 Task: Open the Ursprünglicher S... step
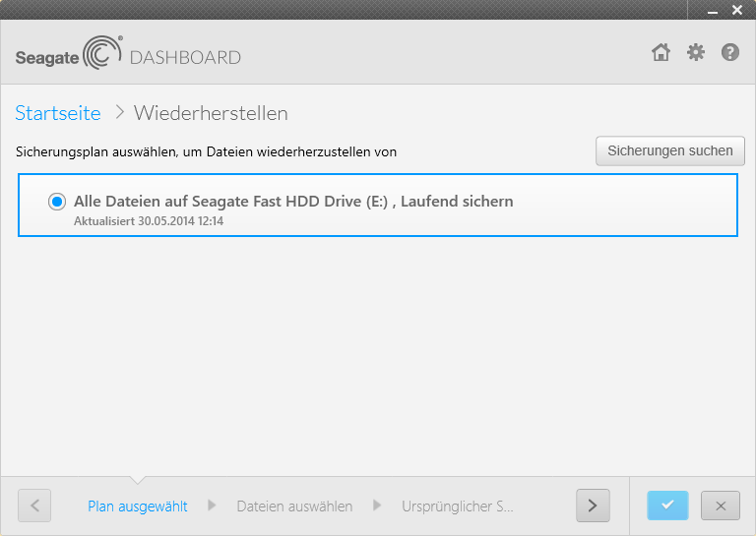tap(457, 506)
